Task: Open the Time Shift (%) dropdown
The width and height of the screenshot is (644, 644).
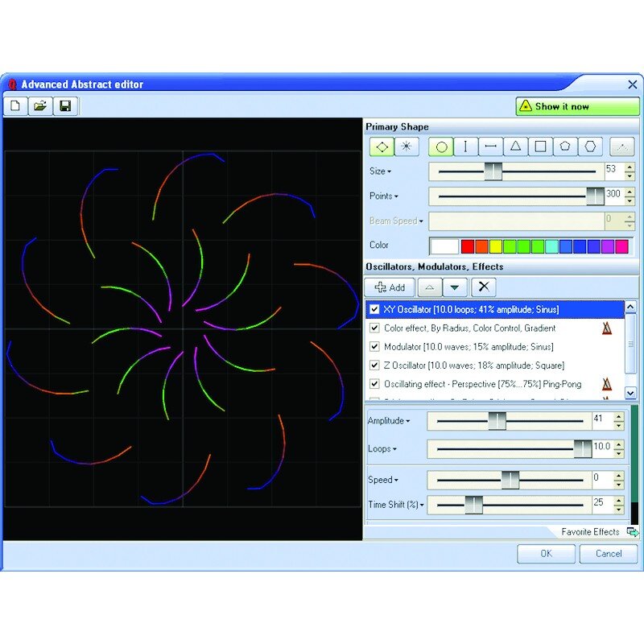Action: tap(422, 505)
